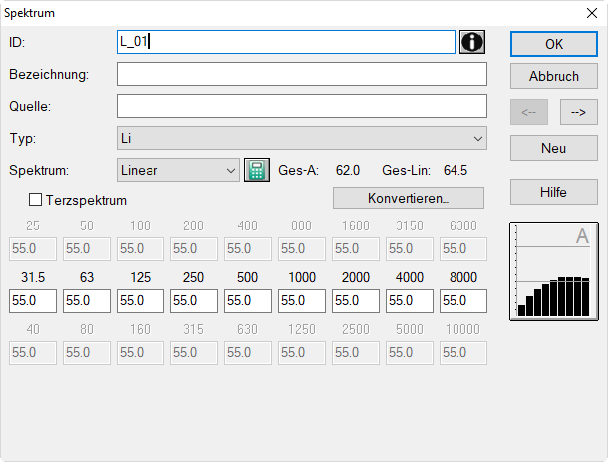
Task: Click the A-weighted spectrum bar chart preview
Action: click(x=553, y=272)
